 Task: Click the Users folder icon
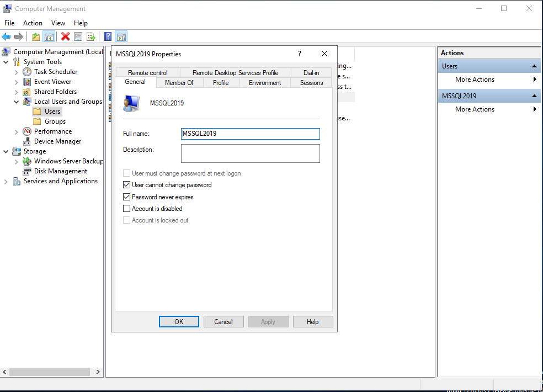click(37, 112)
